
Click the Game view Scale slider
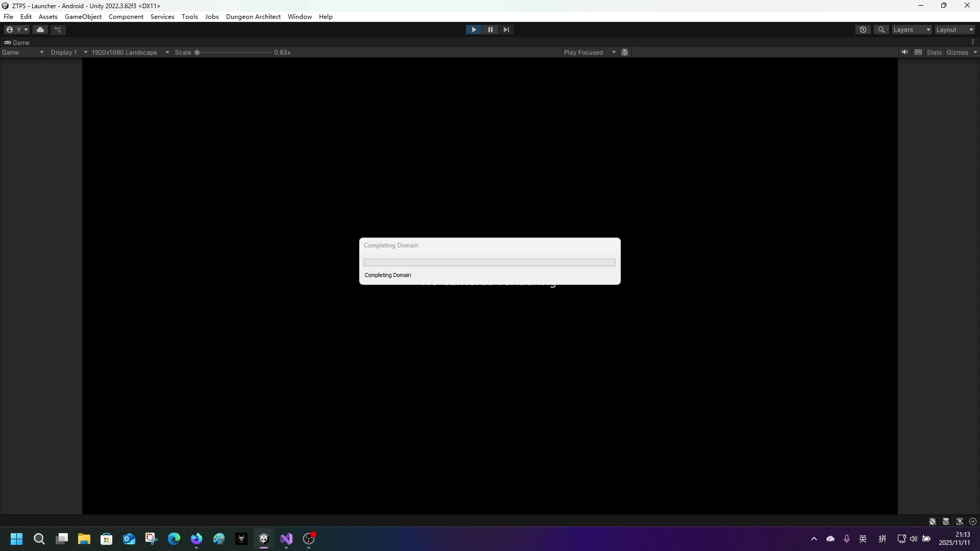click(233, 53)
